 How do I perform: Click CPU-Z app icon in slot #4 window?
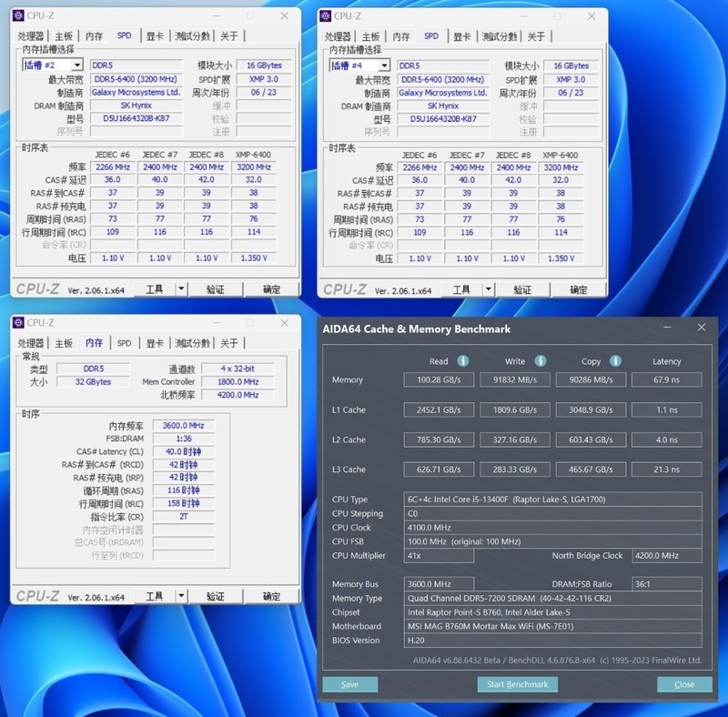326,16
